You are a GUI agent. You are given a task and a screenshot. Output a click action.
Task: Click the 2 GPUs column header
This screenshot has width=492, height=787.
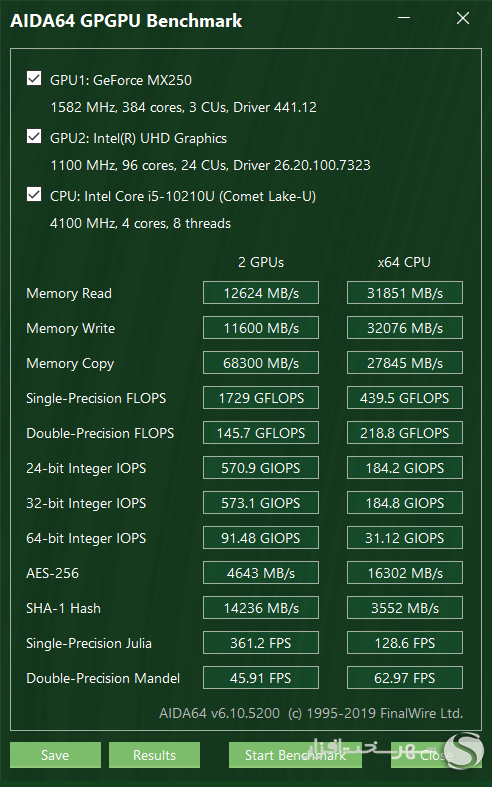click(261, 262)
